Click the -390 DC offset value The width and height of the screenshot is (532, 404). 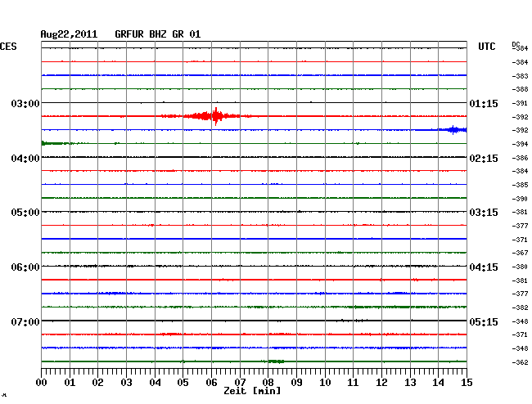520,199
